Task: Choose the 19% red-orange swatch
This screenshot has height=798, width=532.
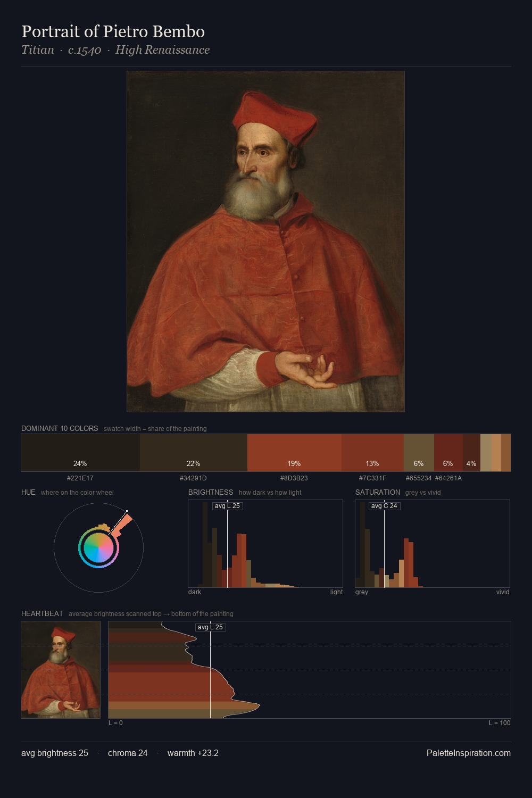Action: (294, 453)
